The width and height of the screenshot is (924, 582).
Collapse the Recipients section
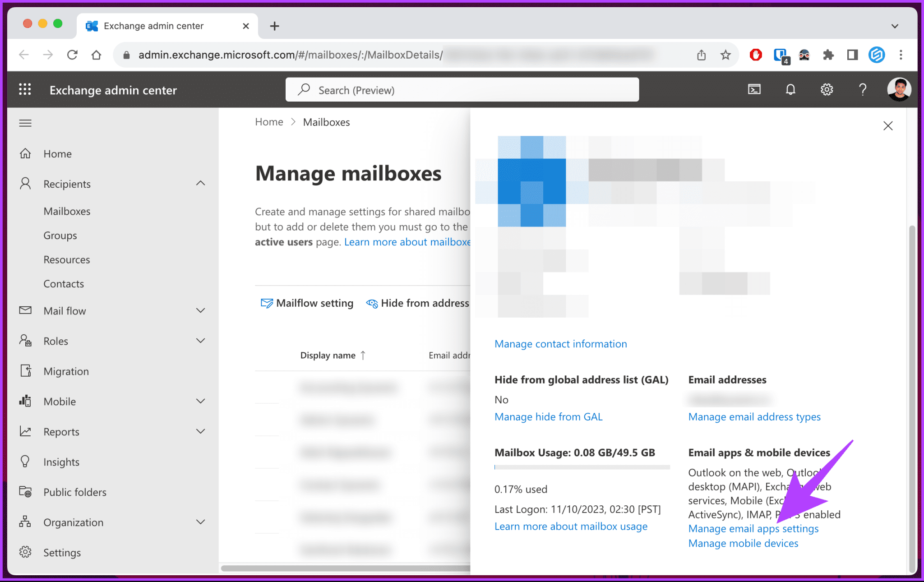pyautogui.click(x=200, y=183)
